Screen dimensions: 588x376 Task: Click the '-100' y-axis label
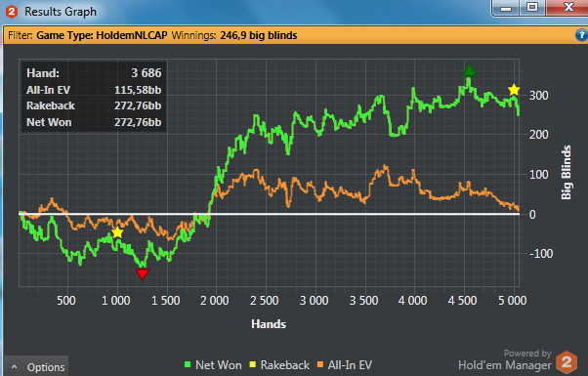coord(541,253)
